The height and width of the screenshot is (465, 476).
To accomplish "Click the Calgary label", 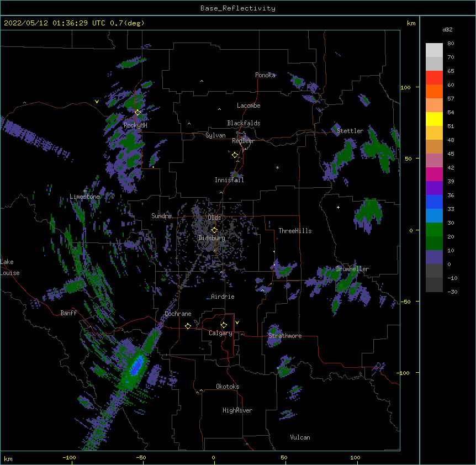I will 220,333.
